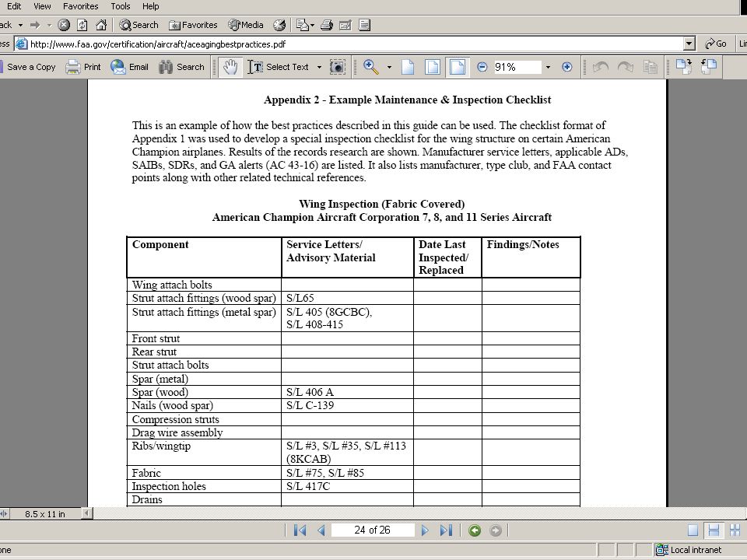Open the Media pane from the toolbar
Screen dimensions: 747x560
pyautogui.click(x=246, y=25)
